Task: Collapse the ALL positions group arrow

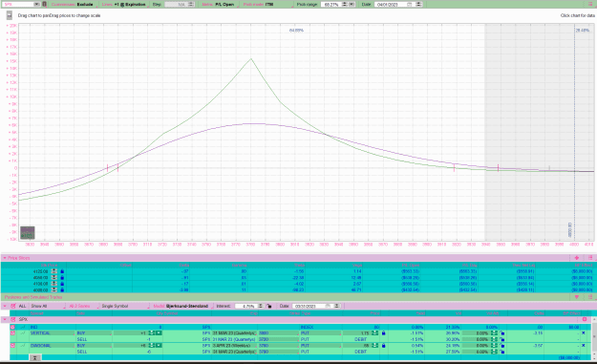Action: (x=5, y=306)
